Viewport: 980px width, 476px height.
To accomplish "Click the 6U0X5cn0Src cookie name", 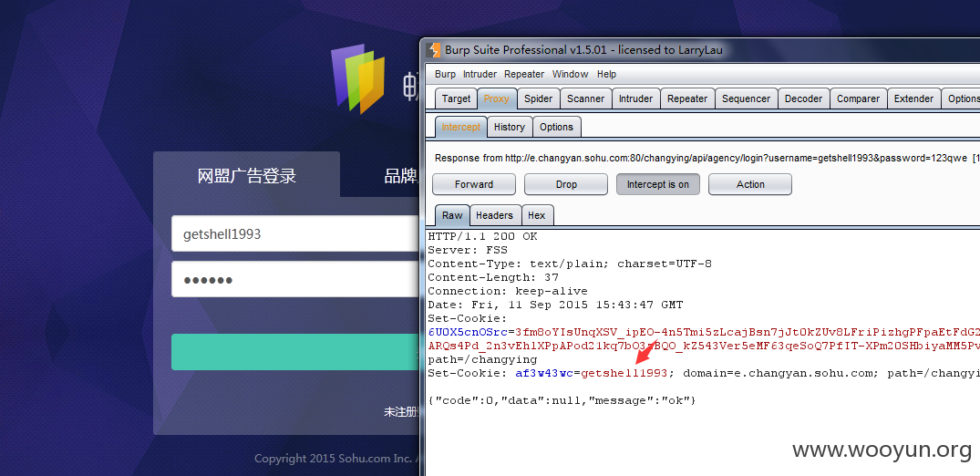I will 468,332.
